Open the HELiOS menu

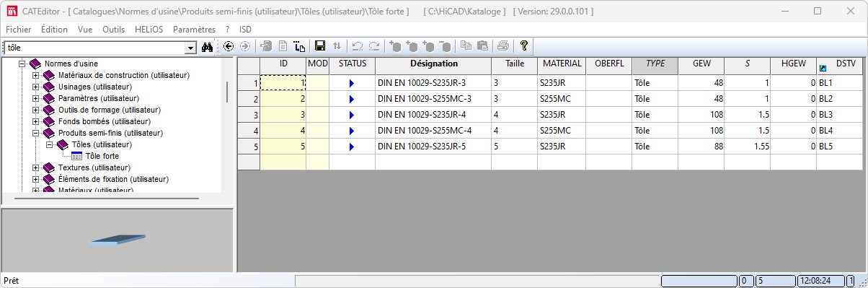[x=149, y=30]
